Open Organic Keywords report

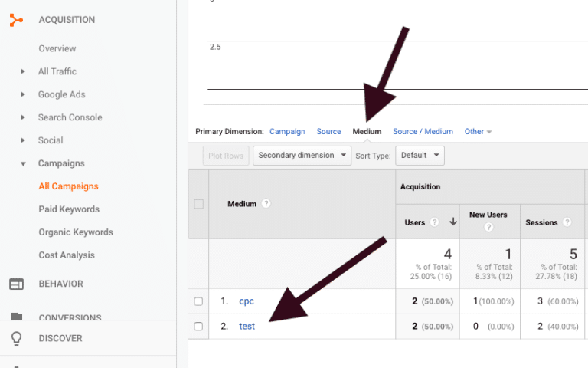click(x=76, y=232)
